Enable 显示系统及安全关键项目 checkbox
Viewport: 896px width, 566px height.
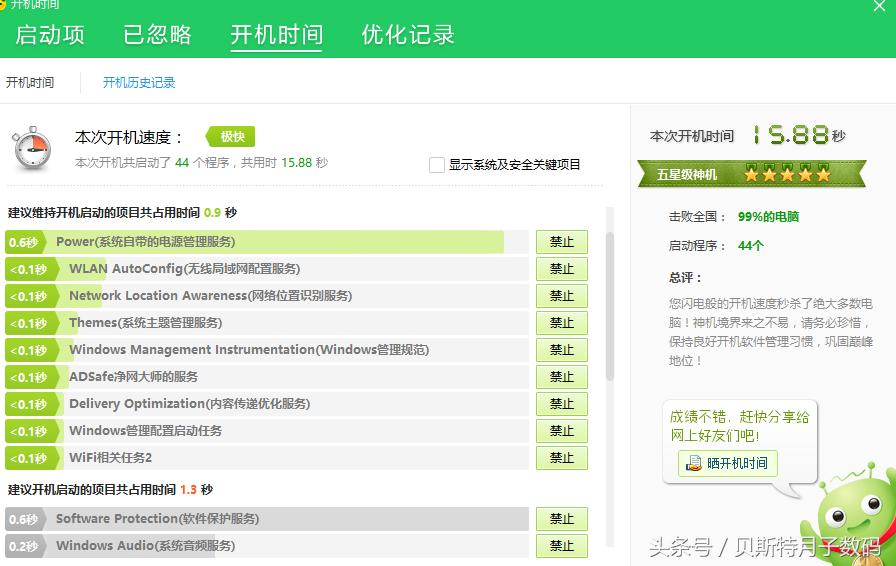[437, 165]
